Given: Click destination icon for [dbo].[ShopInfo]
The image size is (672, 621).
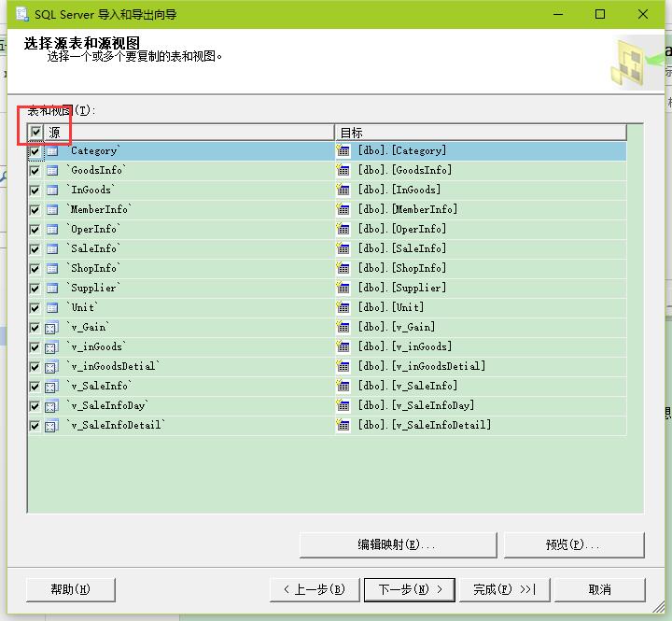Looking at the screenshot, I should pos(343,268).
